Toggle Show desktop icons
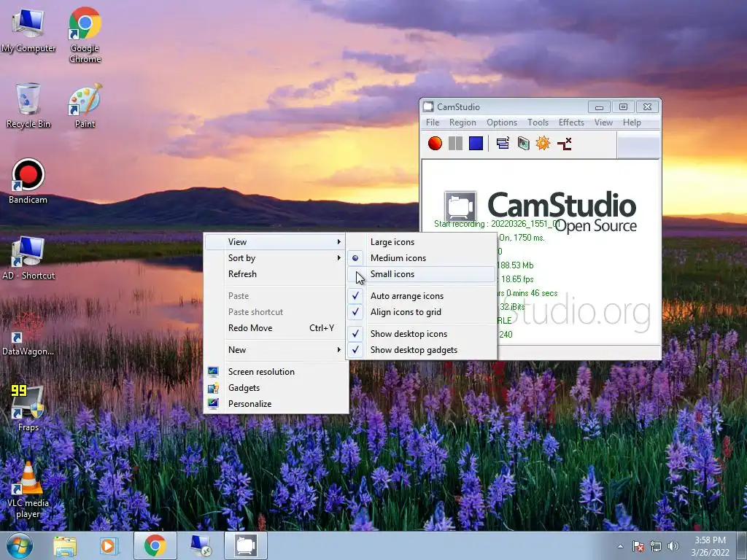Image resolution: width=747 pixels, height=560 pixels. tap(422, 334)
